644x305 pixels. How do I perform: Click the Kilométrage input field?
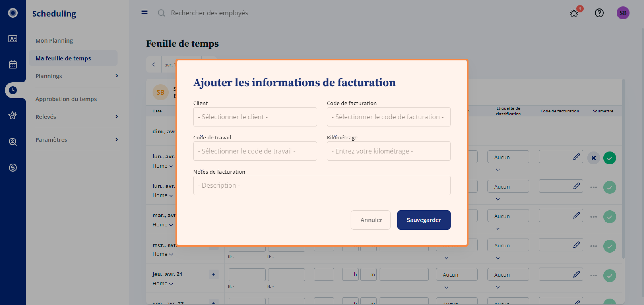coord(388,151)
